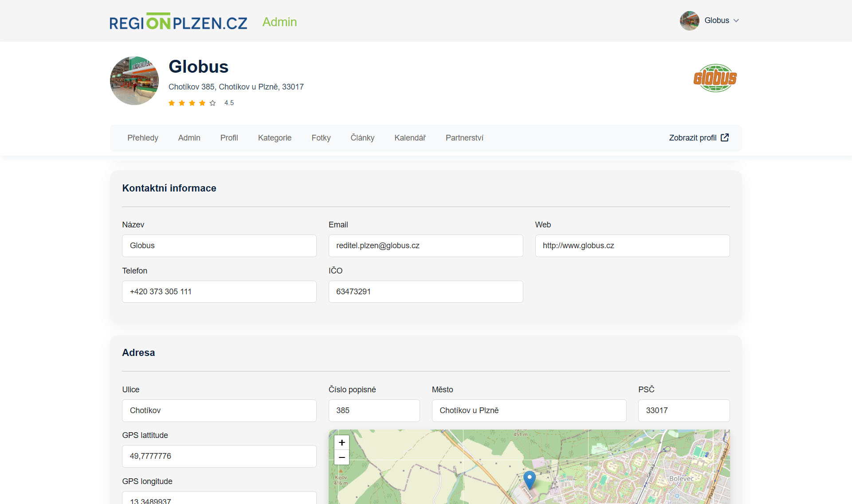Focus the Email input field

(x=426, y=246)
